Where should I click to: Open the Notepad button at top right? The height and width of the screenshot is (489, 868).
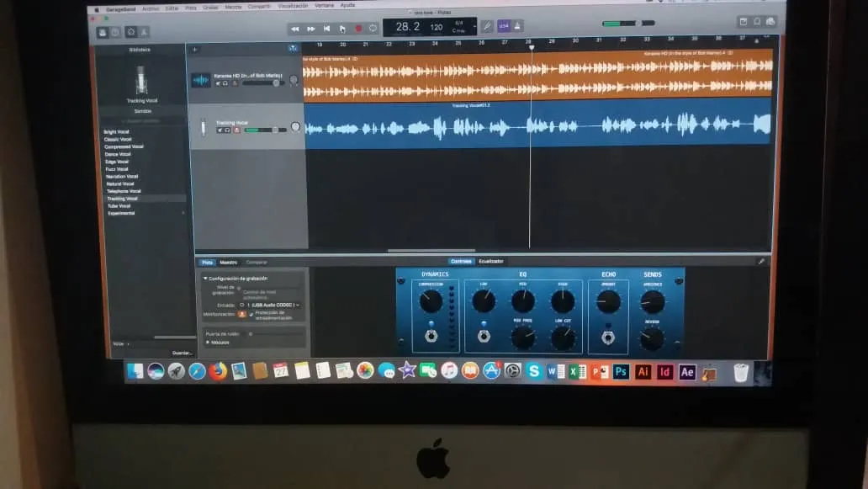744,22
